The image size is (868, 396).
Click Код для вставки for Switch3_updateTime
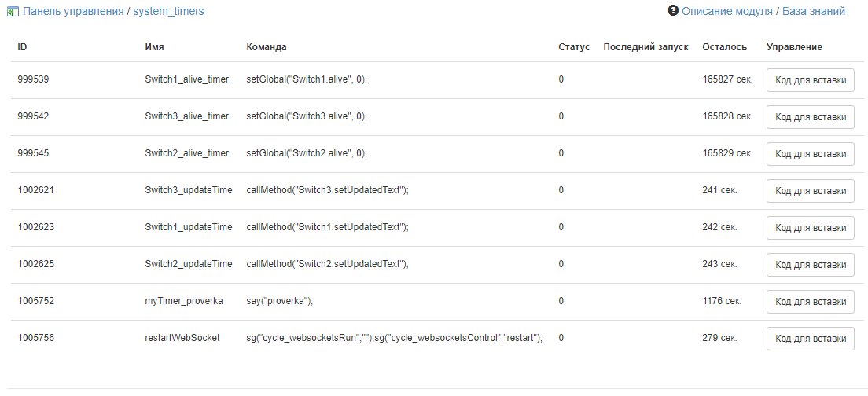coord(810,190)
